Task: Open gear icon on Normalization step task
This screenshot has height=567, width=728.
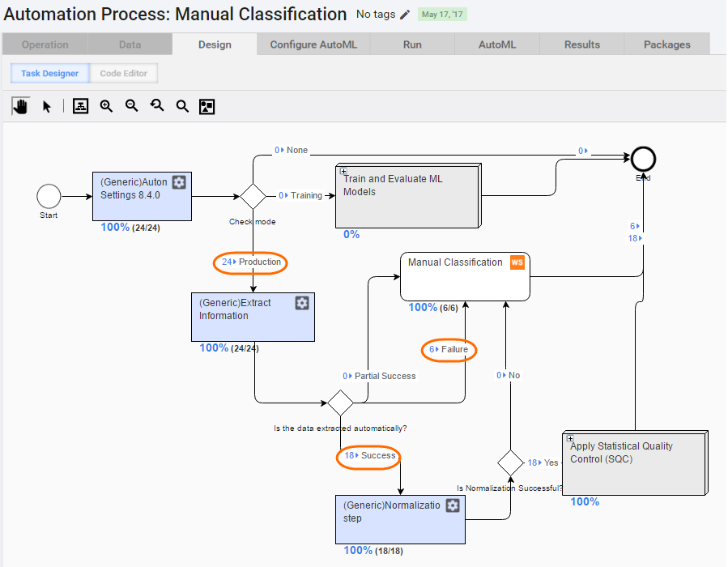Action: coord(453,505)
